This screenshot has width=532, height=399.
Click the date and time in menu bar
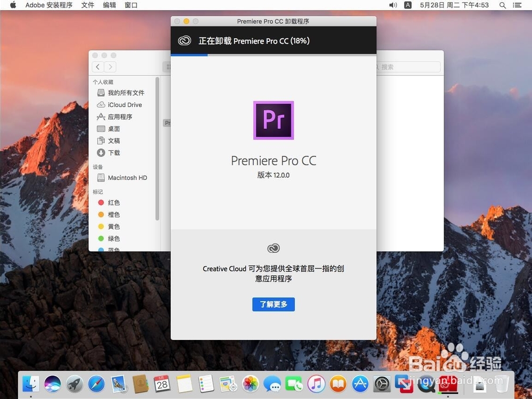pyautogui.click(x=454, y=5)
